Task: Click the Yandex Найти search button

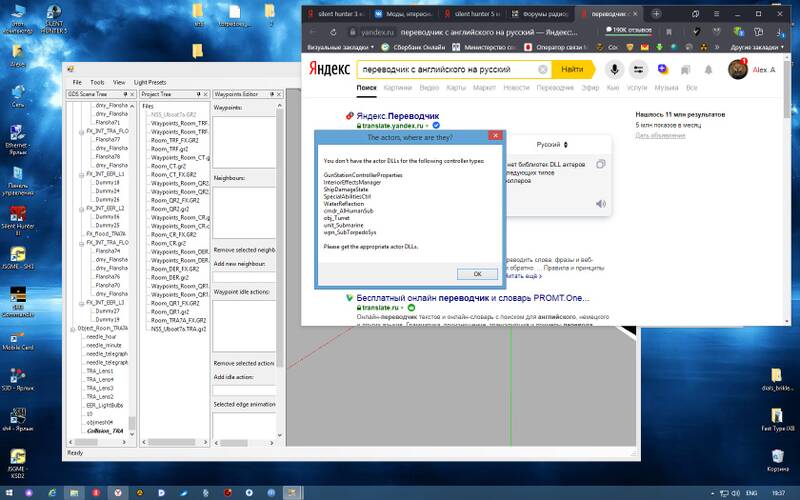Action: tap(573, 69)
